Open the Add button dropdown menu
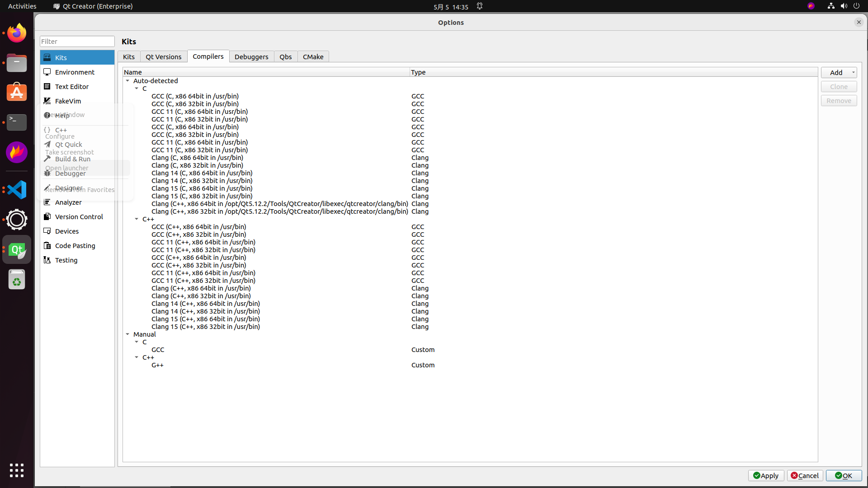The image size is (868, 488). [x=853, y=72]
